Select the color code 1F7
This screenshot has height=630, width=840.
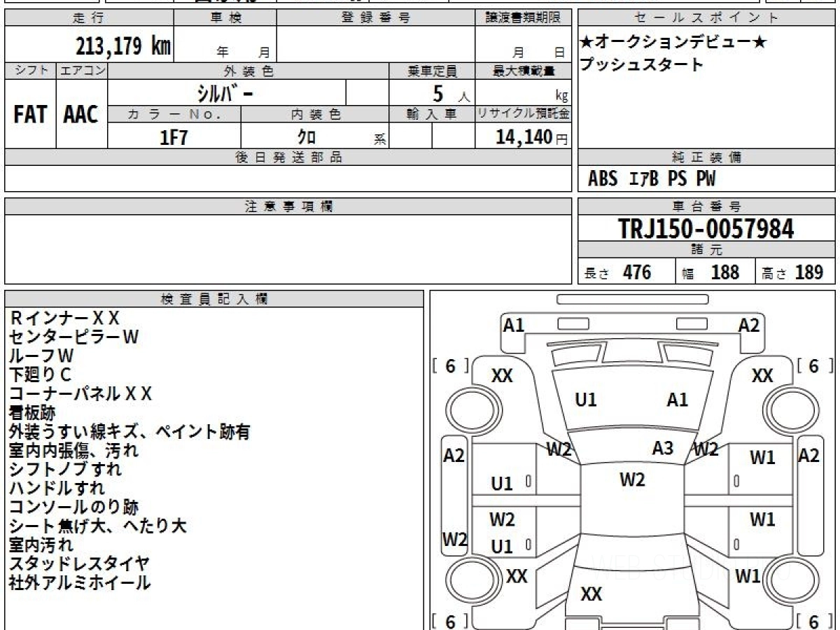174,137
